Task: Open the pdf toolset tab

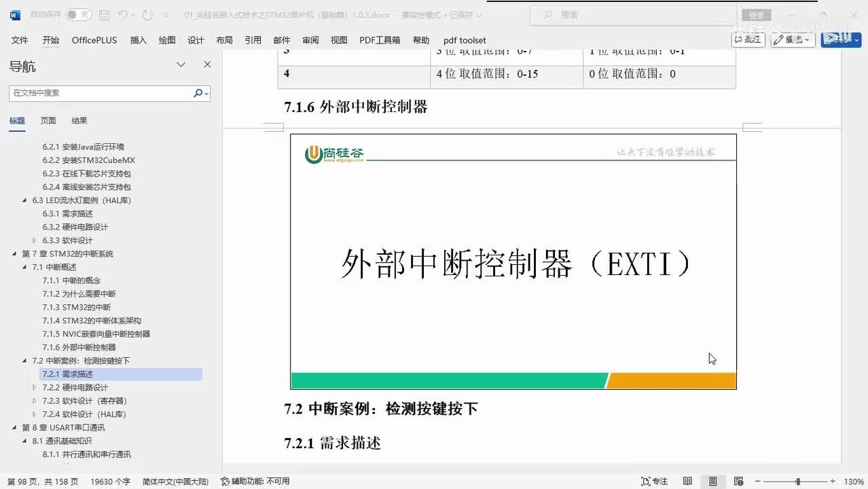Action: point(465,40)
